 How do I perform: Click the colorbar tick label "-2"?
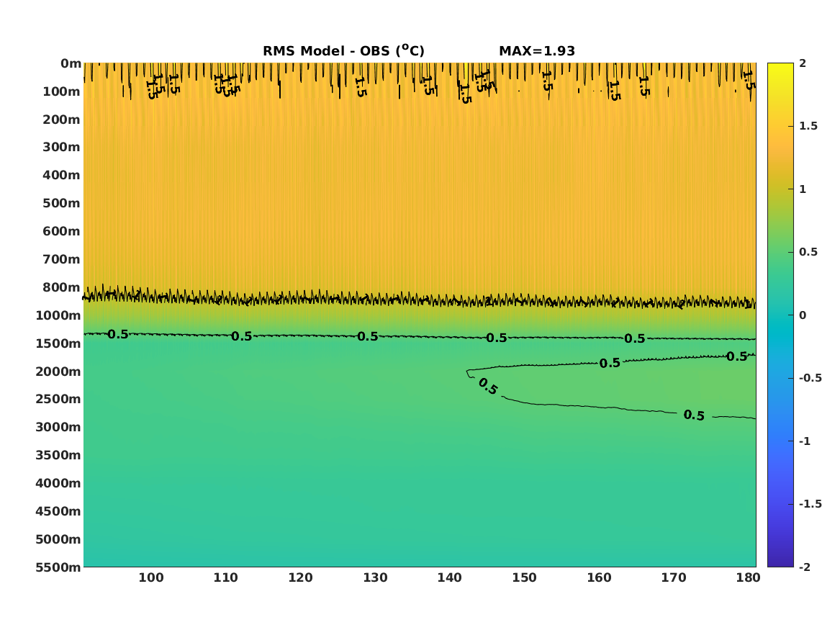(x=805, y=567)
